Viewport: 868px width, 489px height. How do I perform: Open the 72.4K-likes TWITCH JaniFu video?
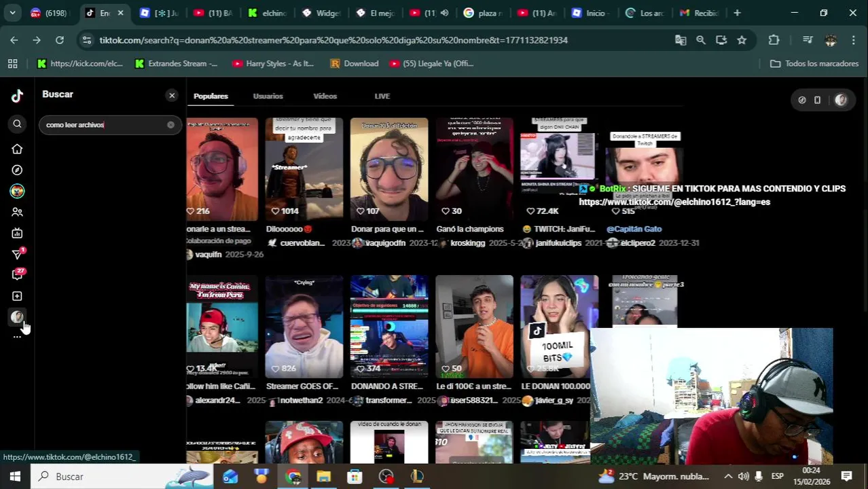(x=559, y=169)
